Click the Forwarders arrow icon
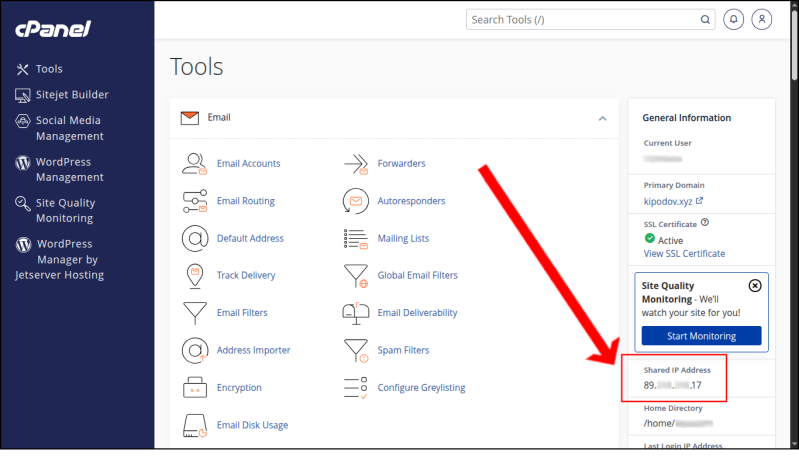Image resolution: width=799 pixels, height=467 pixels. 356,164
